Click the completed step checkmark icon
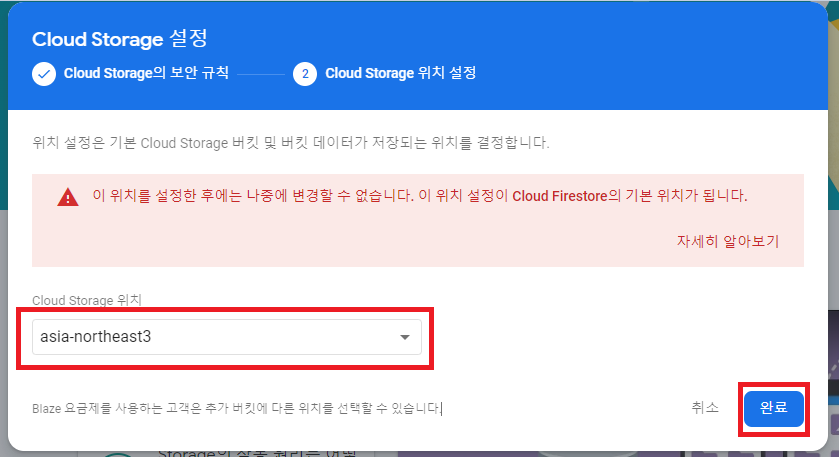Screen dimensions: 840x457 click(44, 74)
